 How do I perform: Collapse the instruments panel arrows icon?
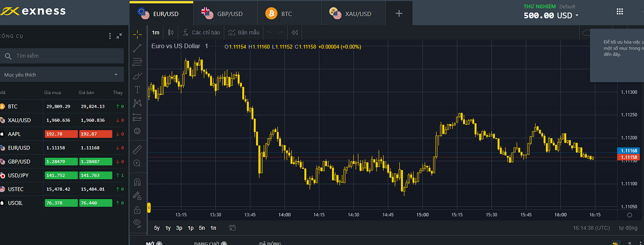click(x=120, y=36)
